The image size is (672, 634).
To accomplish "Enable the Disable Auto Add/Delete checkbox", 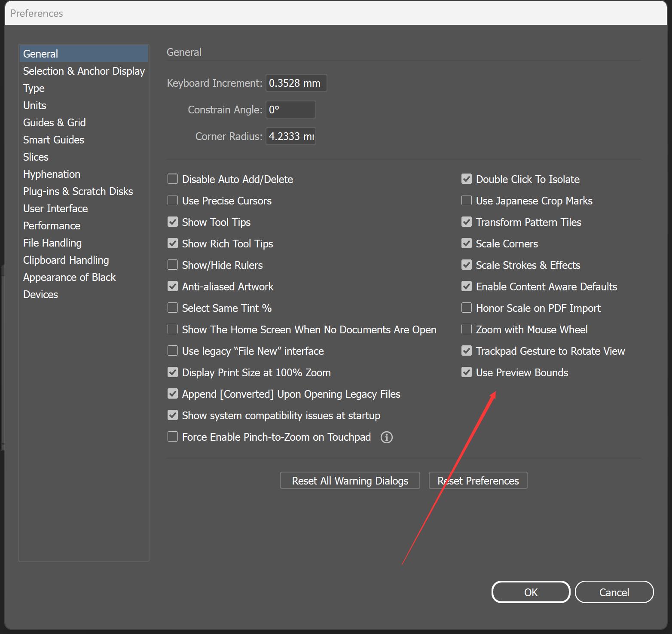I will click(172, 179).
